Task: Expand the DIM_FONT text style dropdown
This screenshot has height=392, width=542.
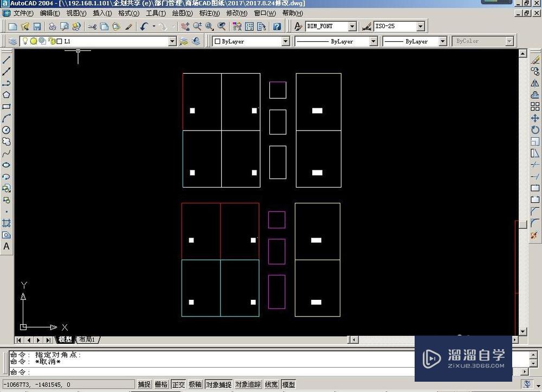Action: tap(352, 26)
